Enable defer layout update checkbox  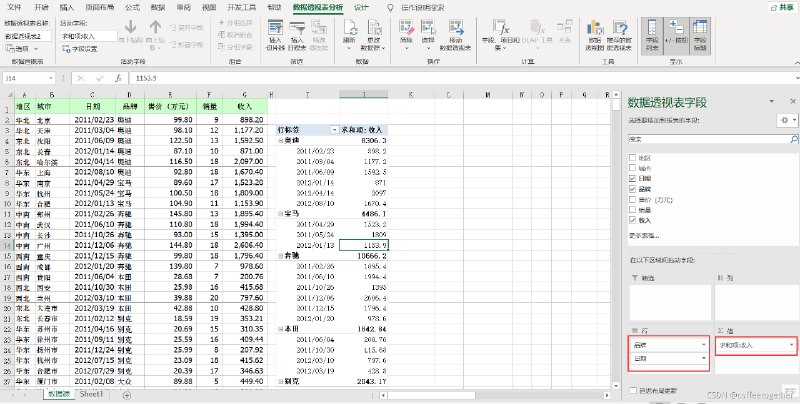tap(633, 391)
